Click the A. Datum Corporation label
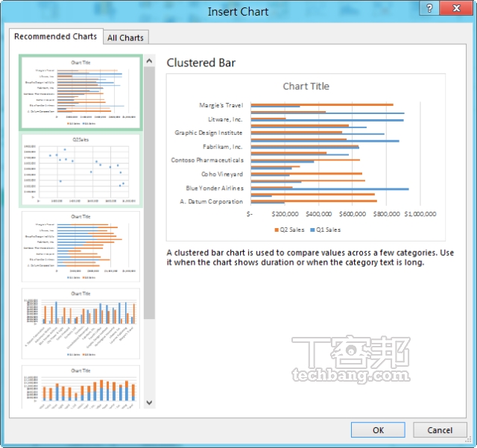The image size is (477, 448). [x=212, y=201]
